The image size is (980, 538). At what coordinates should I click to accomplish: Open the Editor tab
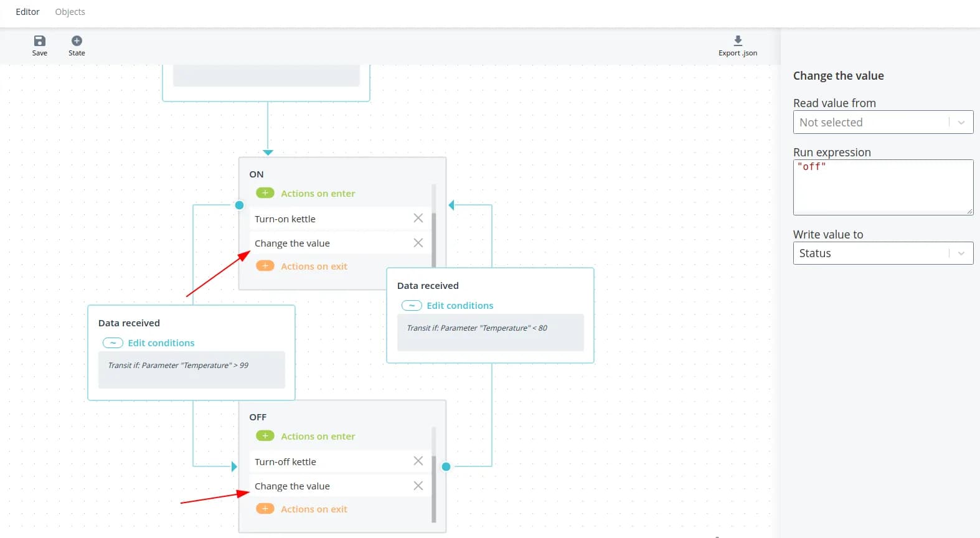27,12
